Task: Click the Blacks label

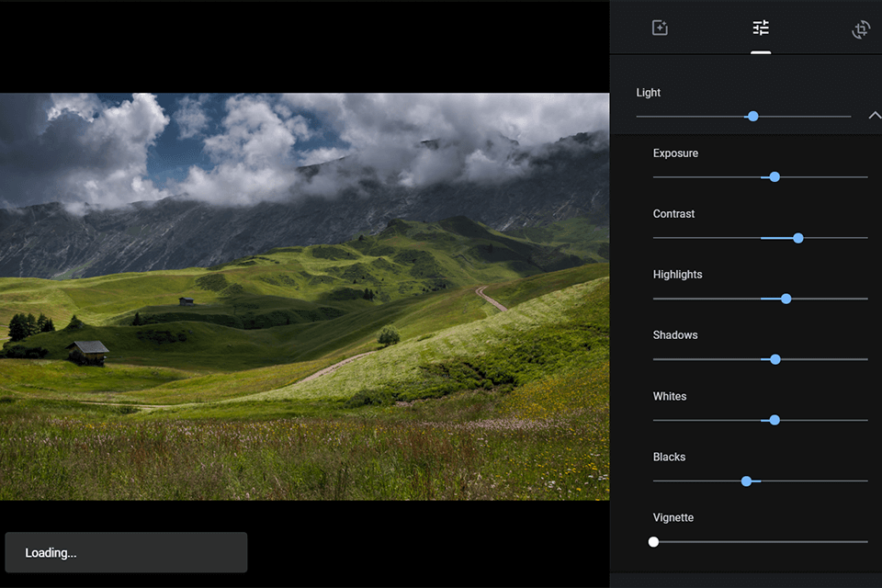Action: point(669,457)
